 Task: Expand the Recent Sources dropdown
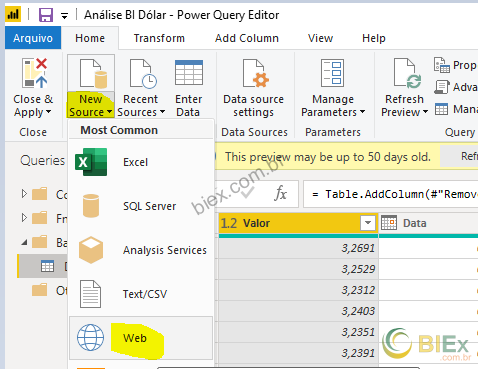point(162,112)
